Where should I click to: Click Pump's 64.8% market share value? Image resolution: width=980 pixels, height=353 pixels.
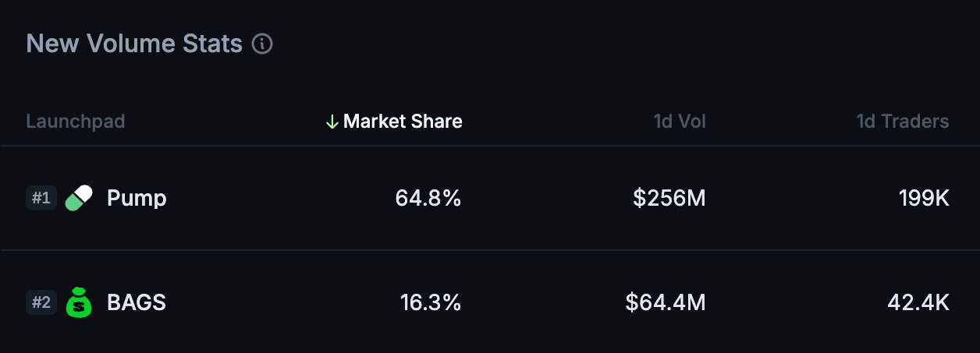tap(428, 199)
